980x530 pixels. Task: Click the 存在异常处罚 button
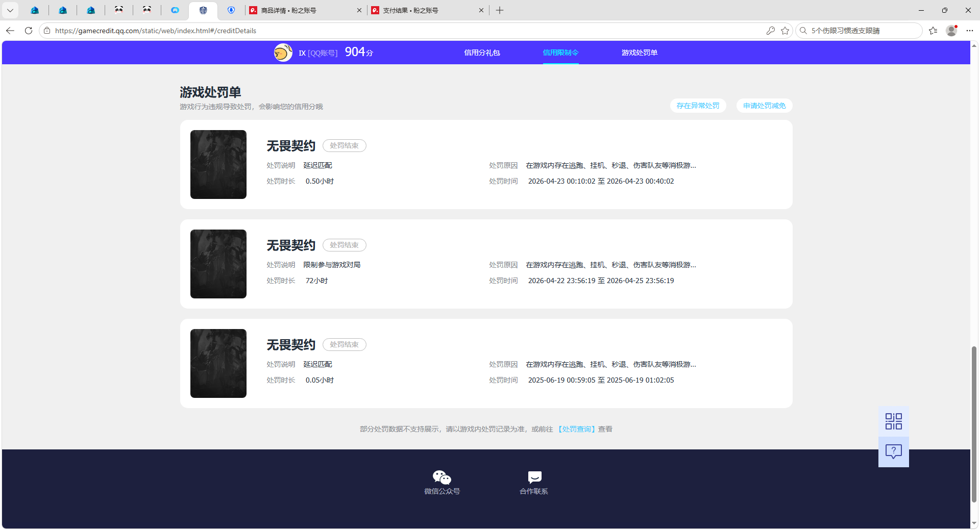coord(698,106)
